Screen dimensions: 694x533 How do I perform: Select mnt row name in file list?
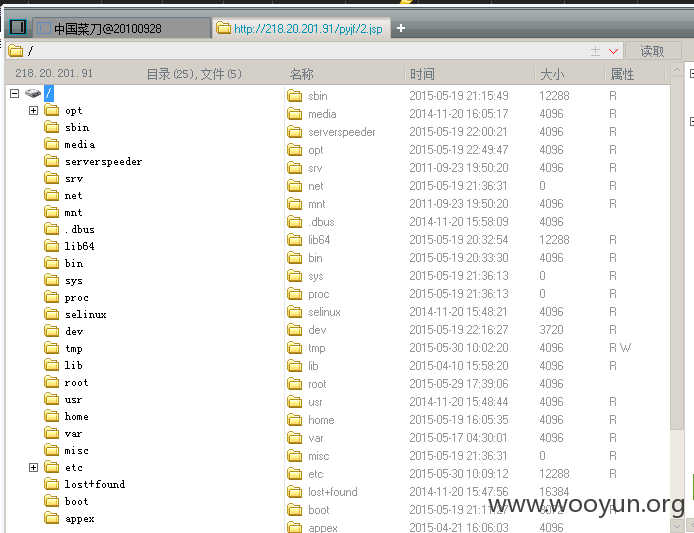click(x=317, y=204)
